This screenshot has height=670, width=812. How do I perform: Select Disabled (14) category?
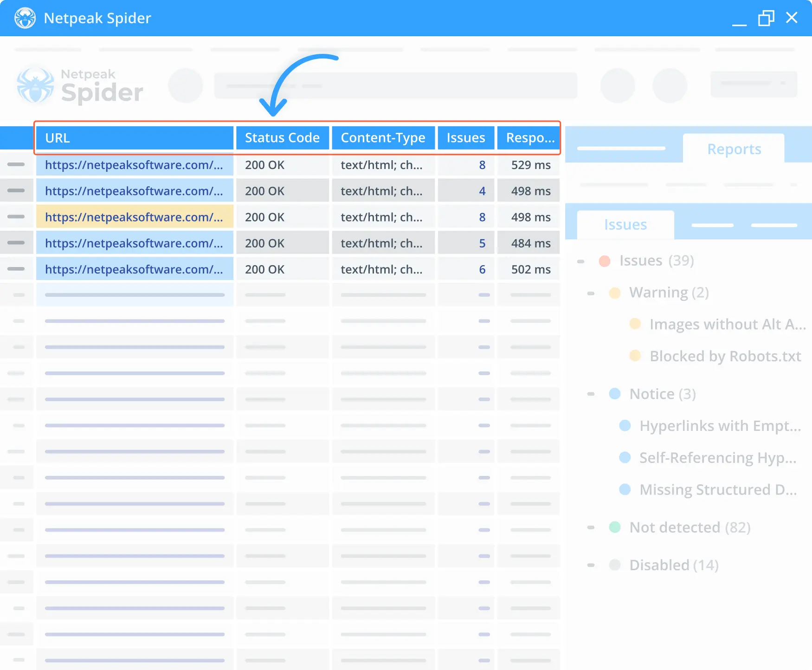tap(674, 566)
